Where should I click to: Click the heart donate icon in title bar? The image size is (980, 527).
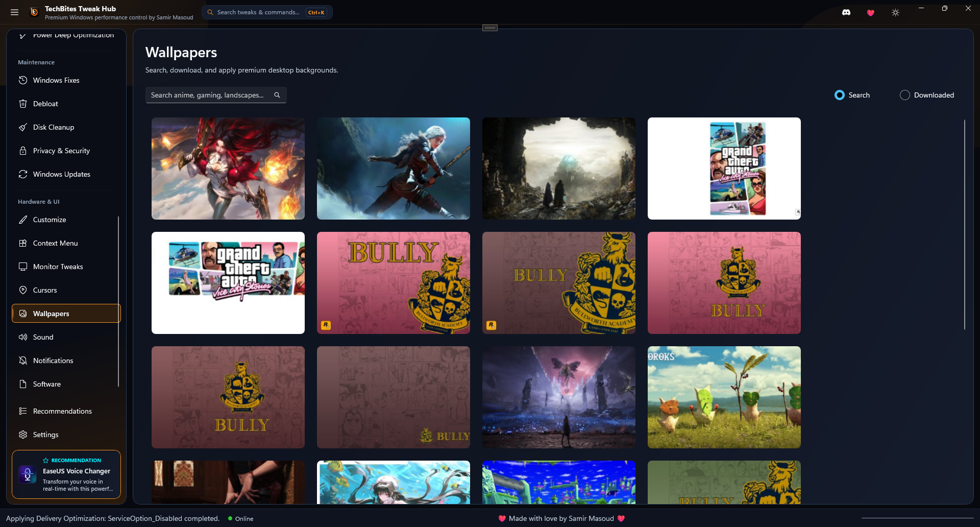871,13
